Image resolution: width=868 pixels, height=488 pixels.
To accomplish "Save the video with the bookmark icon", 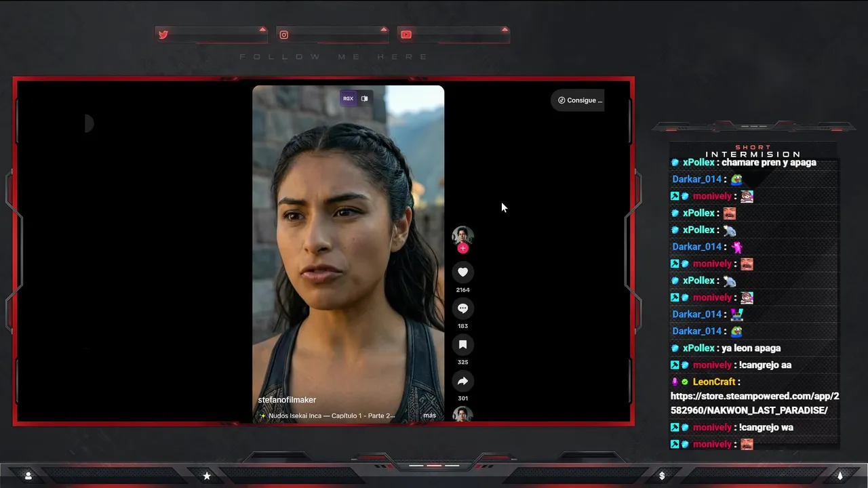I will coord(462,344).
